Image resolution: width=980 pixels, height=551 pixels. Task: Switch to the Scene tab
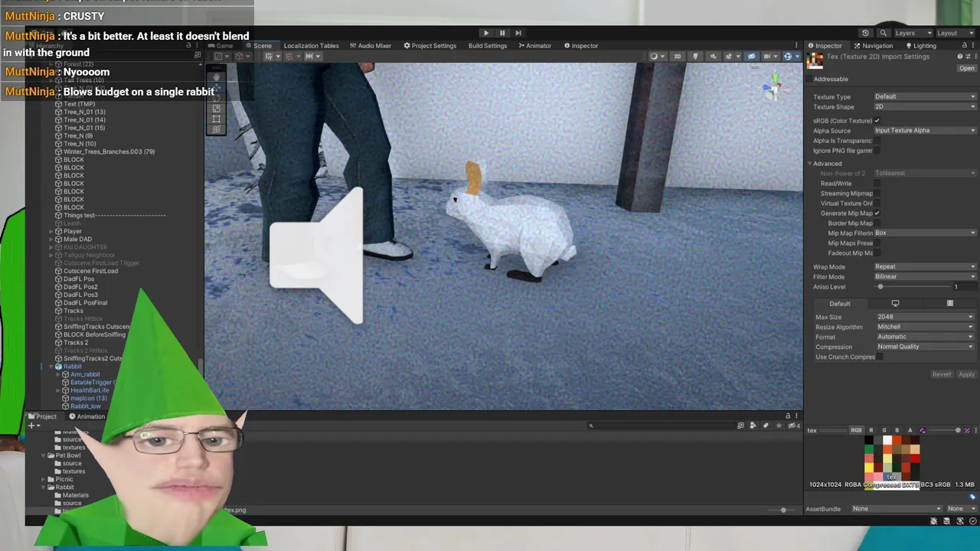[259, 46]
